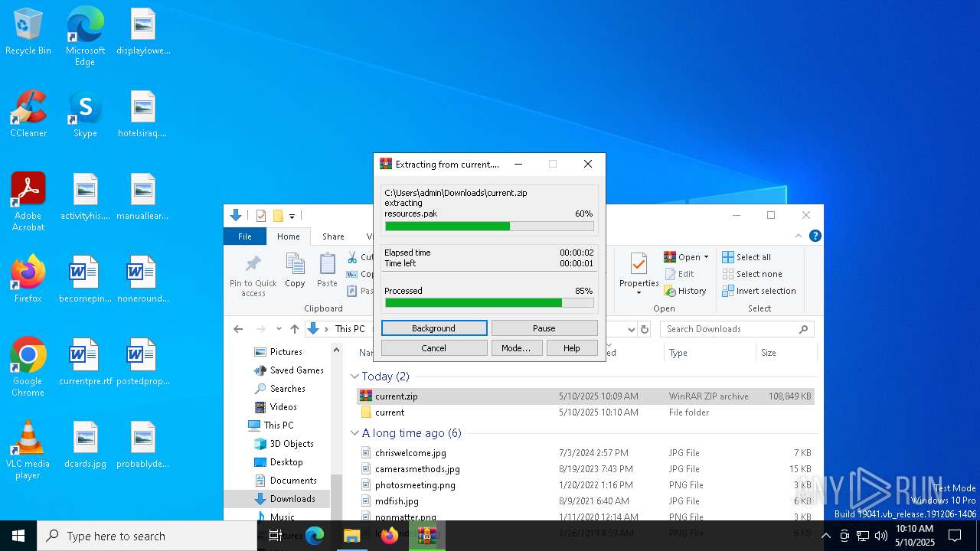980x551 pixels.
Task: Open the Windows Start menu
Action: 18,536
